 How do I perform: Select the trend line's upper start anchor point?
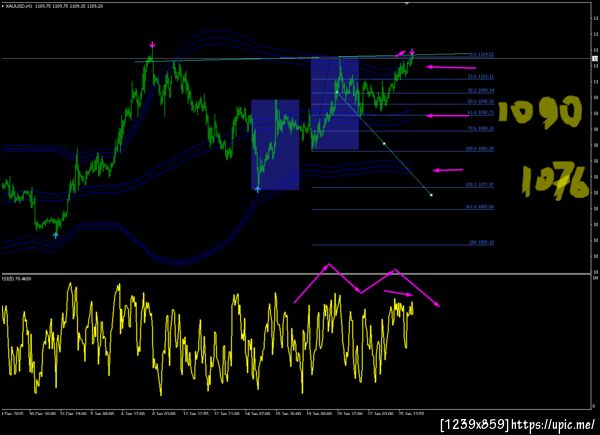click(337, 92)
